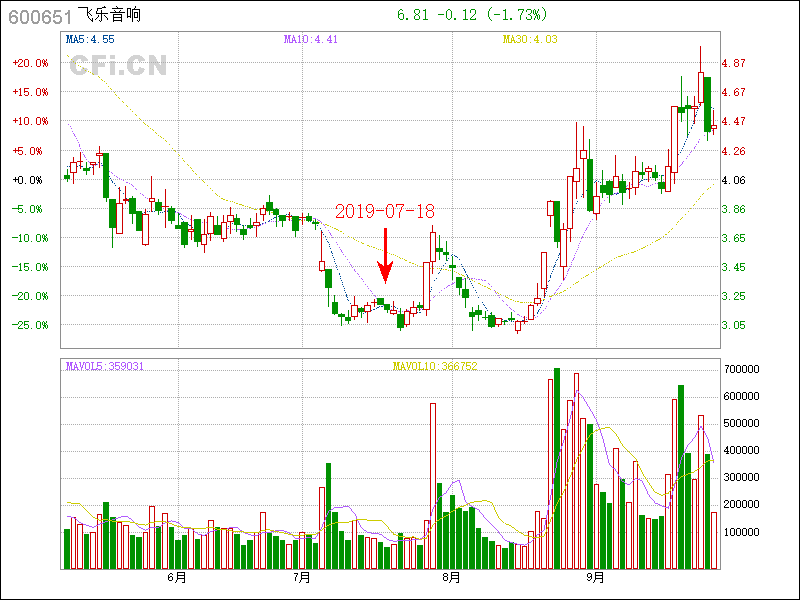Image resolution: width=800 pixels, height=600 pixels.
Task: Click the 2019-07-18 date annotation
Action: (x=385, y=211)
